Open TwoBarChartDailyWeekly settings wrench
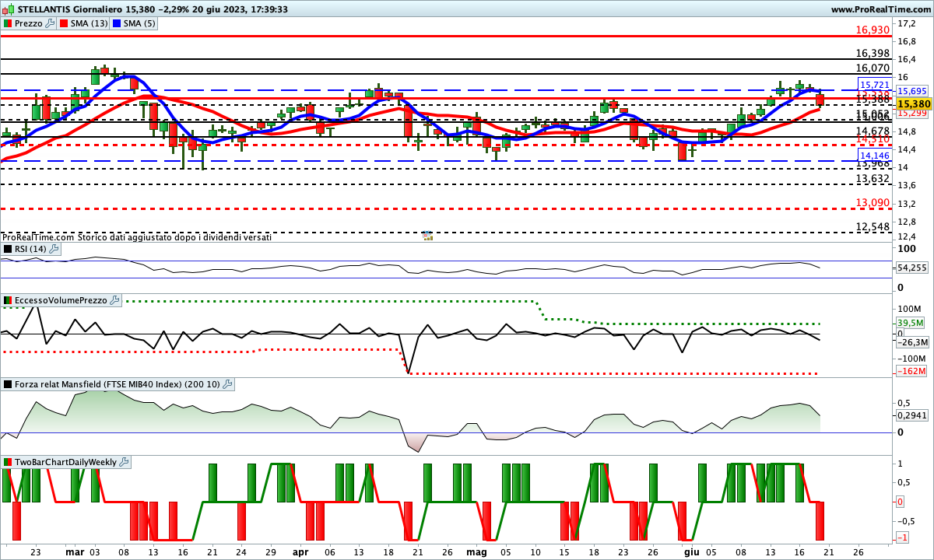934x560 pixels. (x=125, y=462)
